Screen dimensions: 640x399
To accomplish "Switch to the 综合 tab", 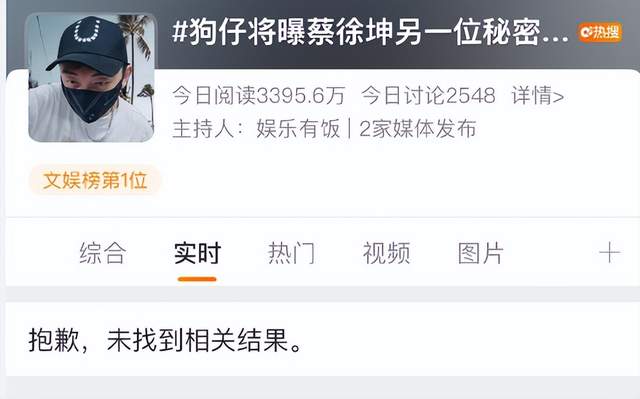I will 103,253.
